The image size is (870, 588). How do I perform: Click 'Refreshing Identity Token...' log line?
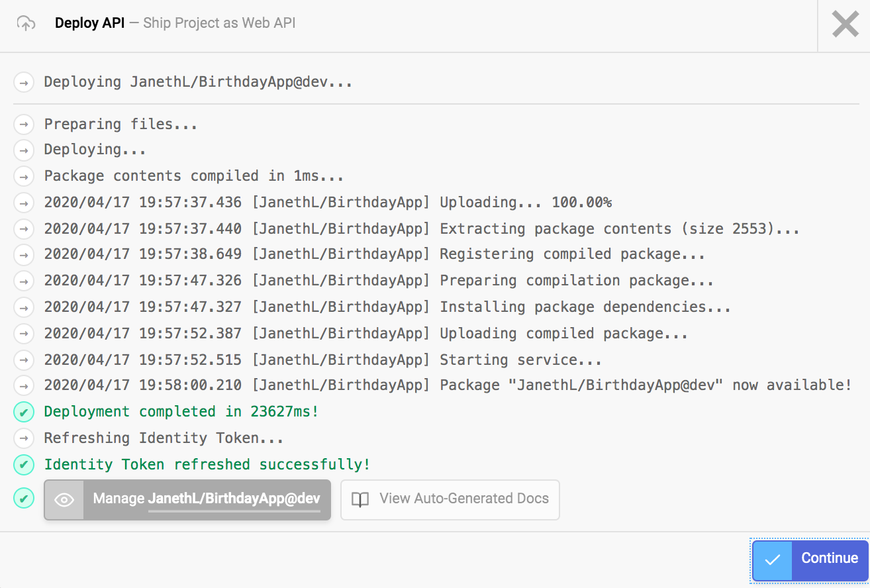pyautogui.click(x=164, y=438)
